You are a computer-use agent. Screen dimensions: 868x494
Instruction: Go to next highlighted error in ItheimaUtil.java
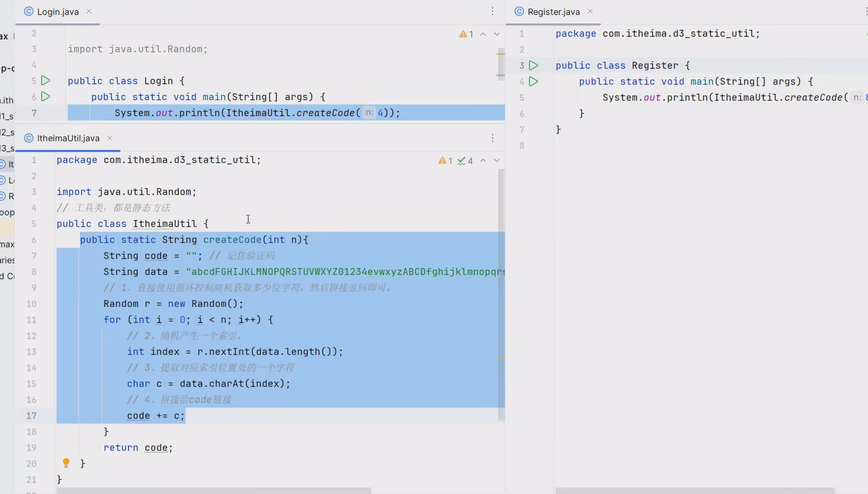(x=497, y=160)
